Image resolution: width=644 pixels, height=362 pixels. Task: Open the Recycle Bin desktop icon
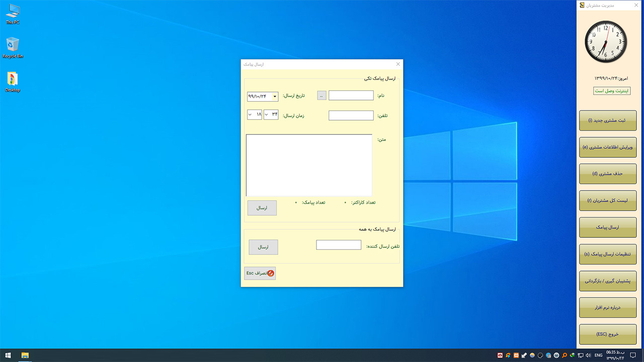click(13, 48)
